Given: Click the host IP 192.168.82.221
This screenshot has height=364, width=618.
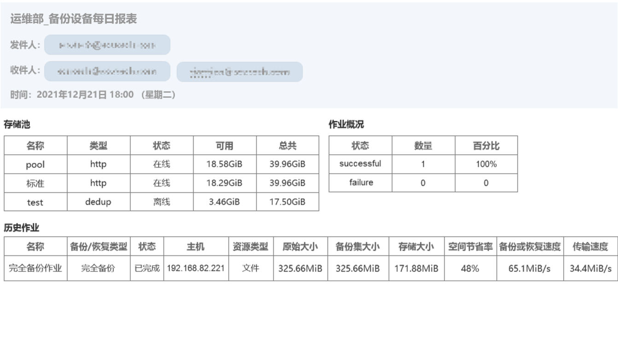Looking at the screenshot, I should pyautogui.click(x=196, y=268).
